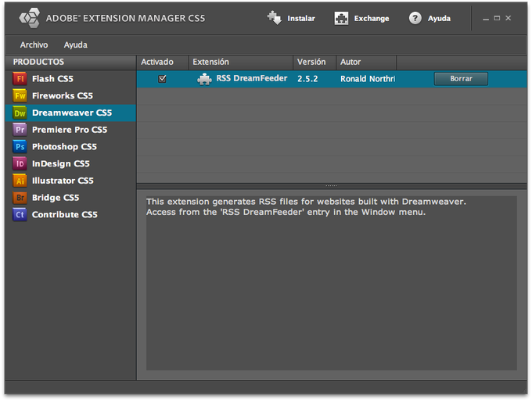Screen dimensions: 532x401
Task: Click the Ayuda label beside help icon
Action: tap(439, 18)
